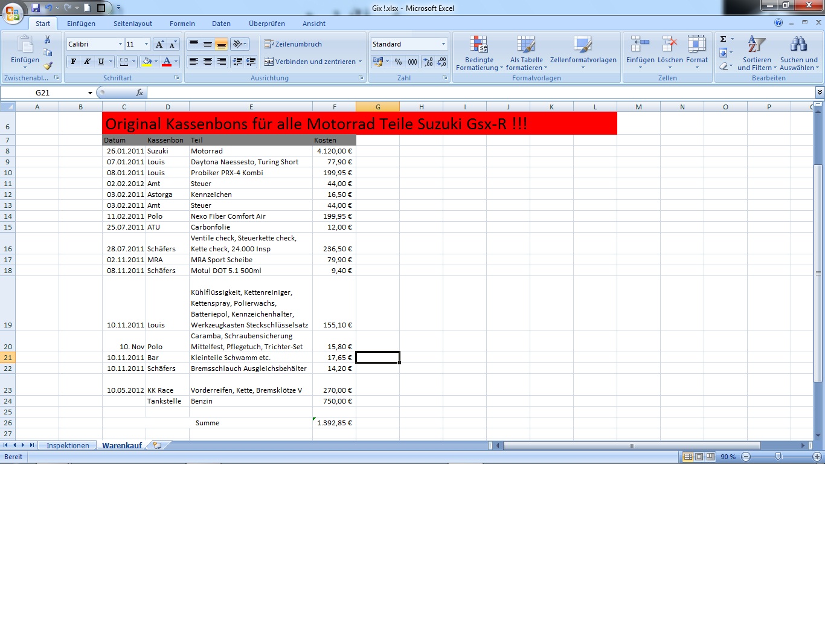Click Einfügen in the Zellen group

point(640,53)
